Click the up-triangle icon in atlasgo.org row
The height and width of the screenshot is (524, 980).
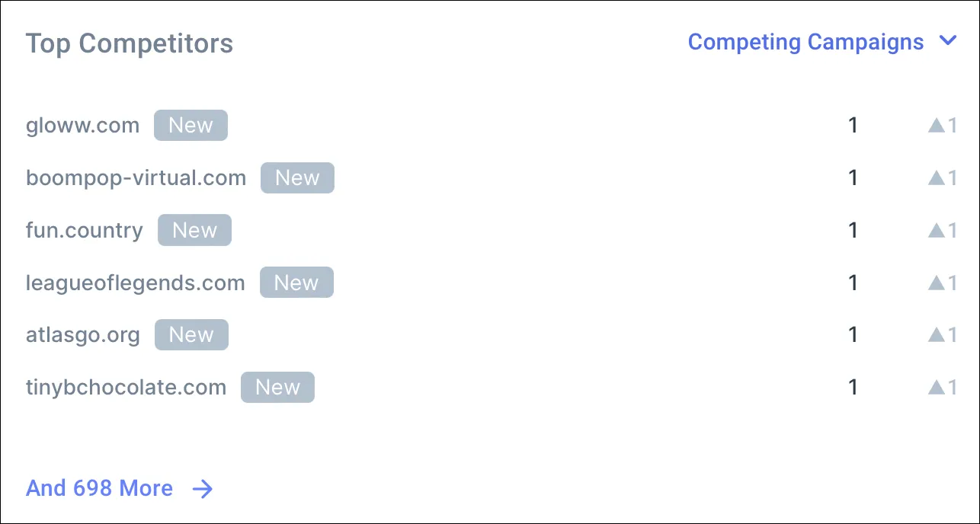(937, 335)
